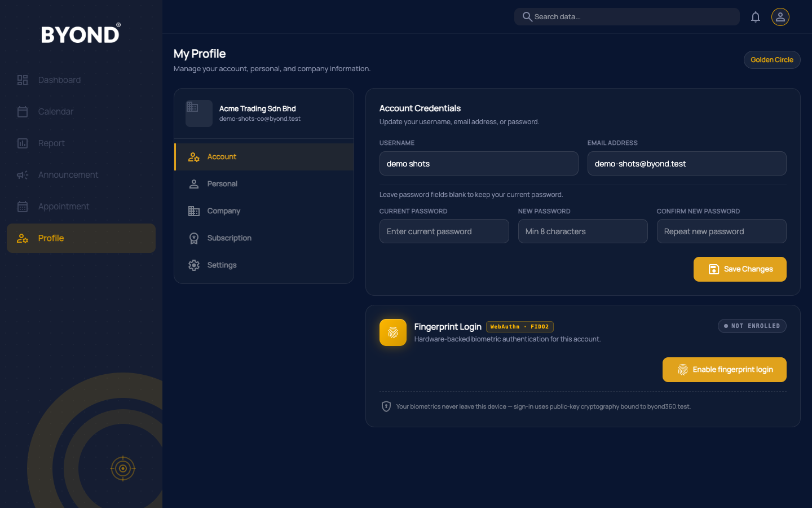Switch to the Company tab
Viewport: 812px width, 508px height.
point(264,211)
